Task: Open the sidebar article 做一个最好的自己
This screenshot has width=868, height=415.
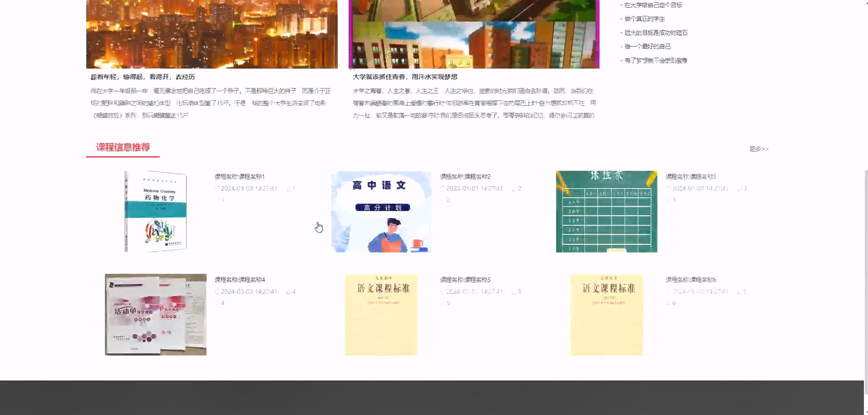Action: [645, 46]
